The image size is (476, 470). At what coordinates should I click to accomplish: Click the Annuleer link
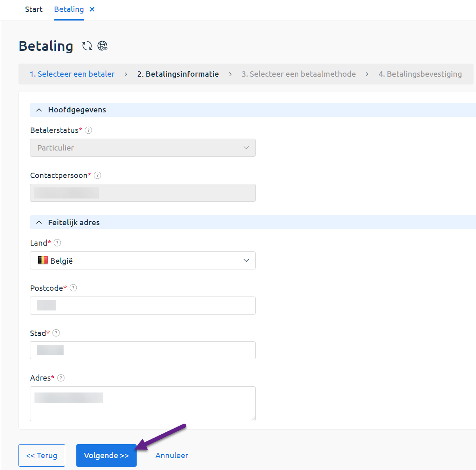tap(172, 455)
